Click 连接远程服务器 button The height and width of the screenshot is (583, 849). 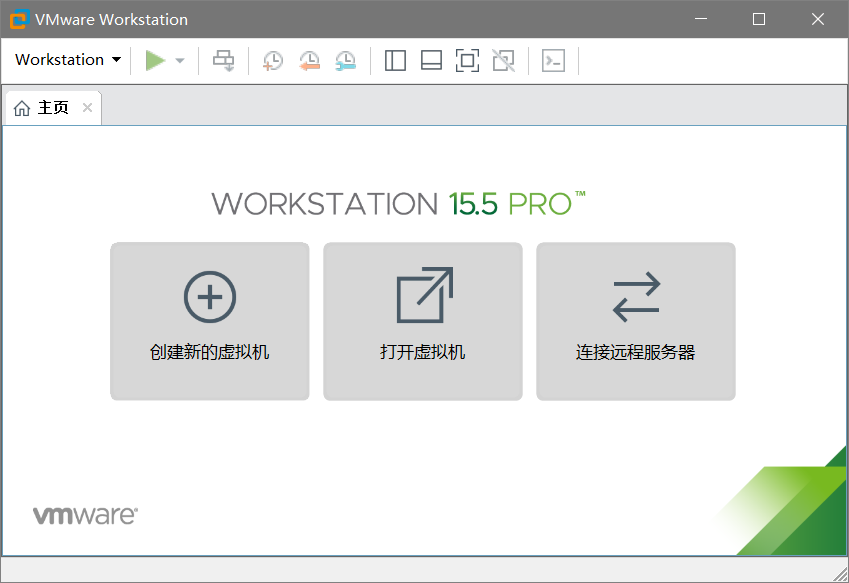point(636,321)
